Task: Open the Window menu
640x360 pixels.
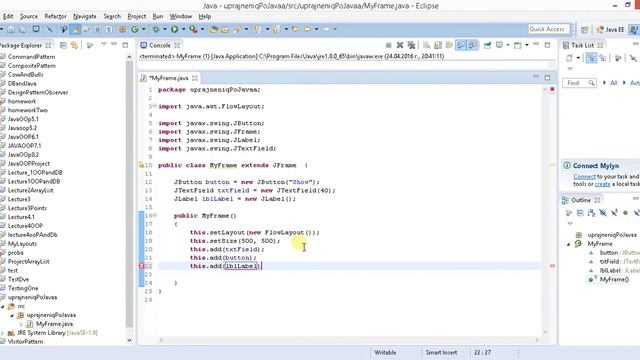Action: (x=181, y=16)
